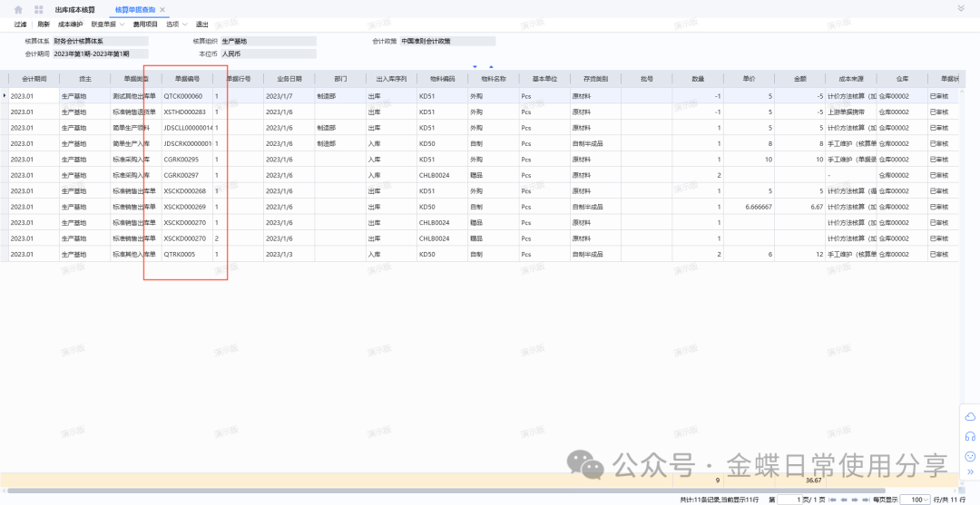Click the 费用项目 toolbar item
This screenshot has height=505, width=980.
click(x=144, y=24)
